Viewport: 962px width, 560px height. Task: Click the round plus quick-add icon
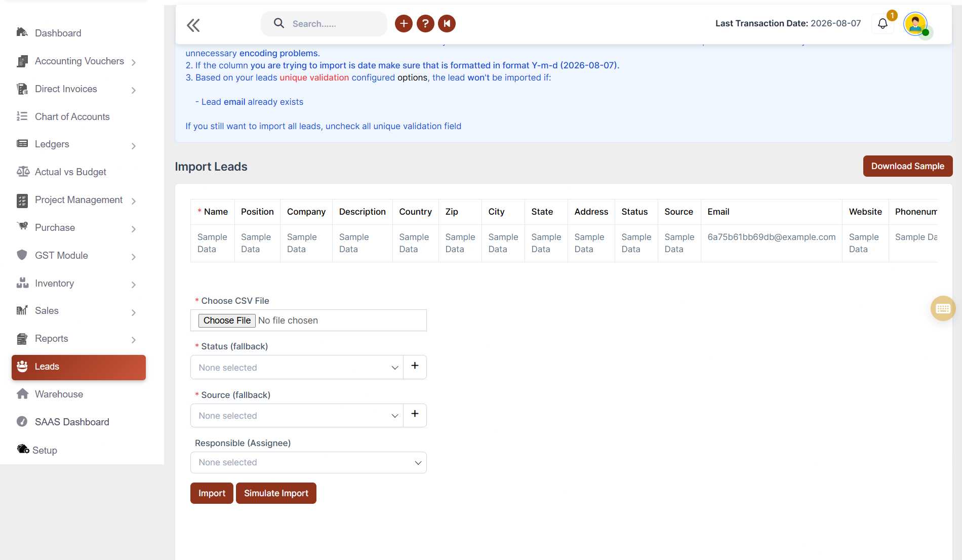(x=404, y=23)
